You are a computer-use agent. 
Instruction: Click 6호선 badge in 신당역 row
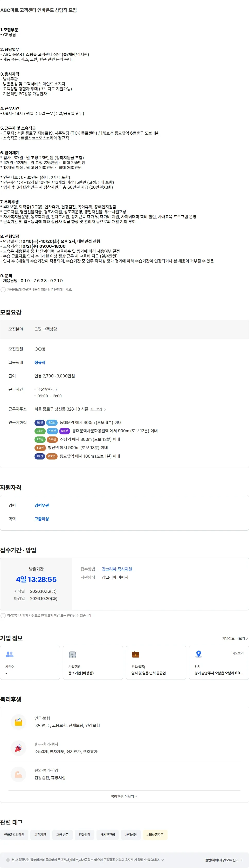[52, 439]
